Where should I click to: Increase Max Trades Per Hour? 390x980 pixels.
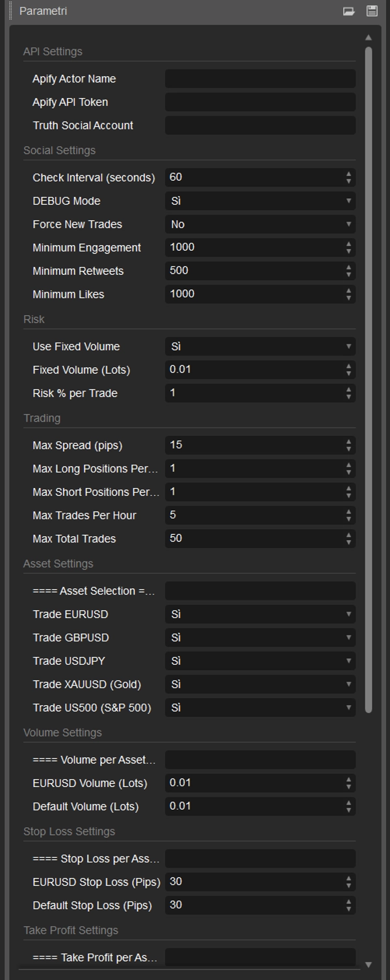[349, 511]
